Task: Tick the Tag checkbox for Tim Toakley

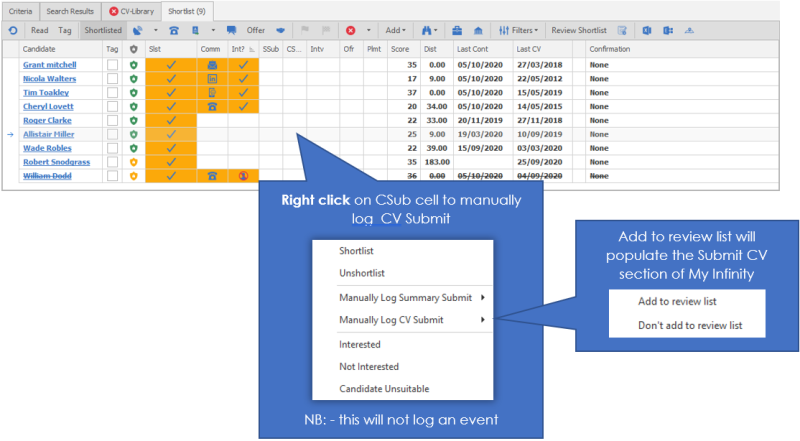Action: pyautogui.click(x=113, y=92)
